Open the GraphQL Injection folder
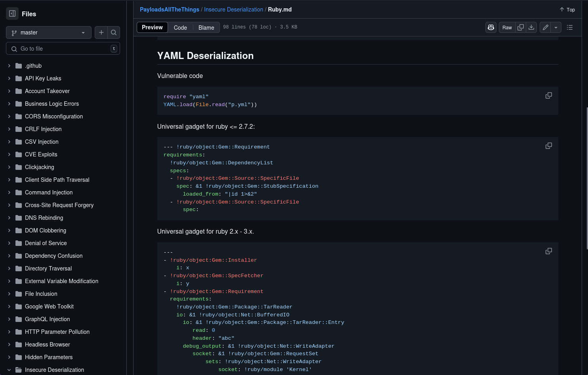This screenshot has width=588, height=375. (x=47, y=319)
